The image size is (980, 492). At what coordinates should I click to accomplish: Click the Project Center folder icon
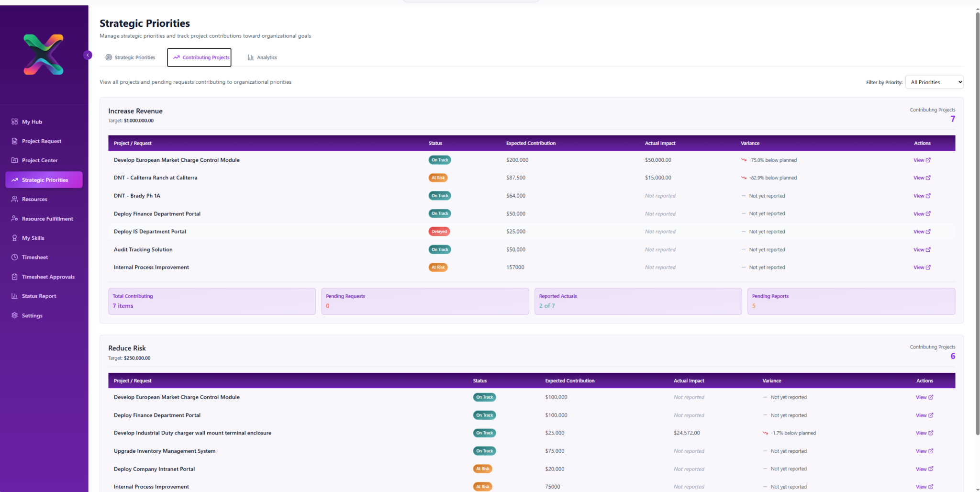tap(14, 160)
